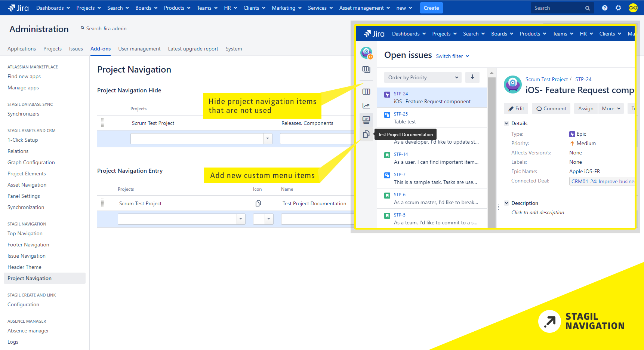Image resolution: width=644 pixels, height=350 pixels.
Task: Grab the drag handle for Test Project Documentation entry row
Action: 102,203
